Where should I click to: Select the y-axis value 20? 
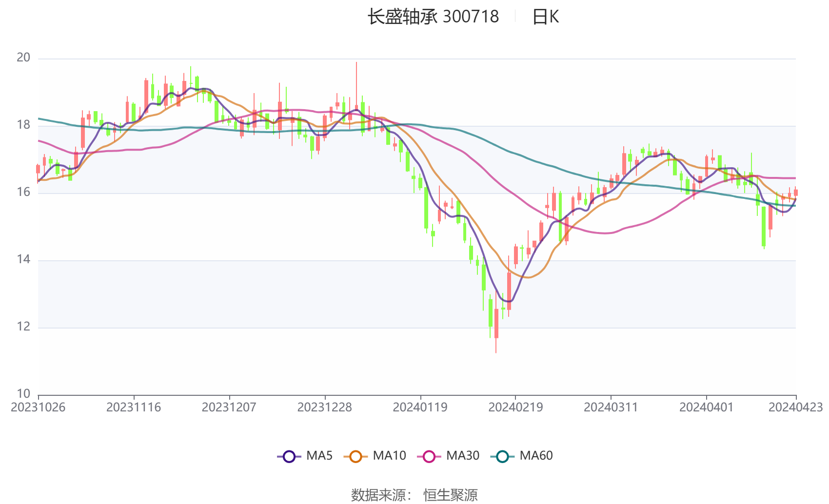pyautogui.click(x=23, y=58)
